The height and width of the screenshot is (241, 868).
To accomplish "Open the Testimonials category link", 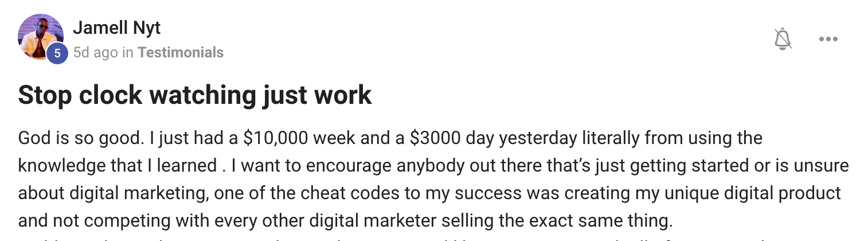I will pos(181,53).
